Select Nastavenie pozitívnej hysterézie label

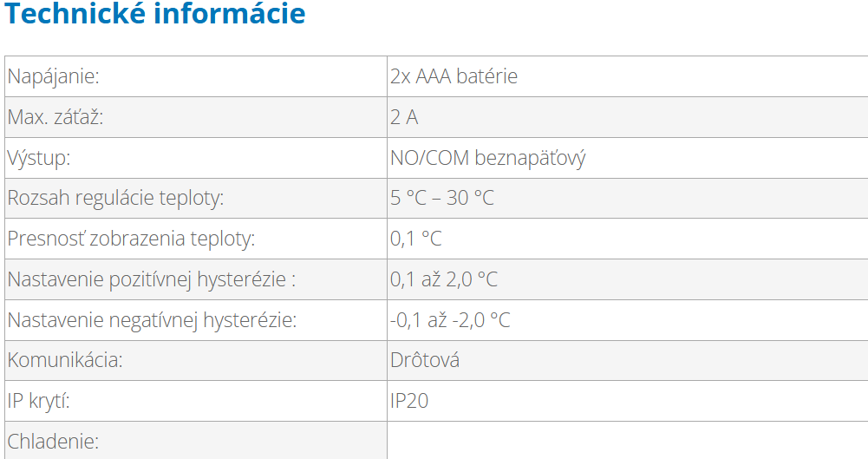tap(152, 279)
